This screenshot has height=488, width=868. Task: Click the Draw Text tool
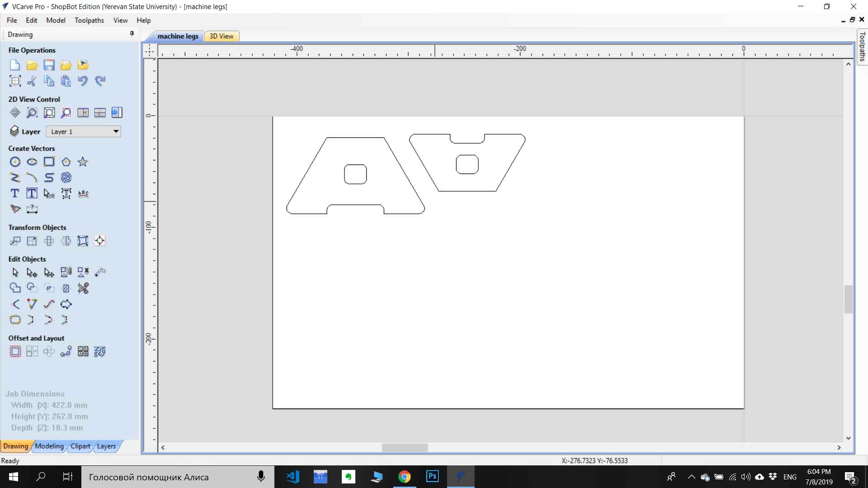(15, 193)
